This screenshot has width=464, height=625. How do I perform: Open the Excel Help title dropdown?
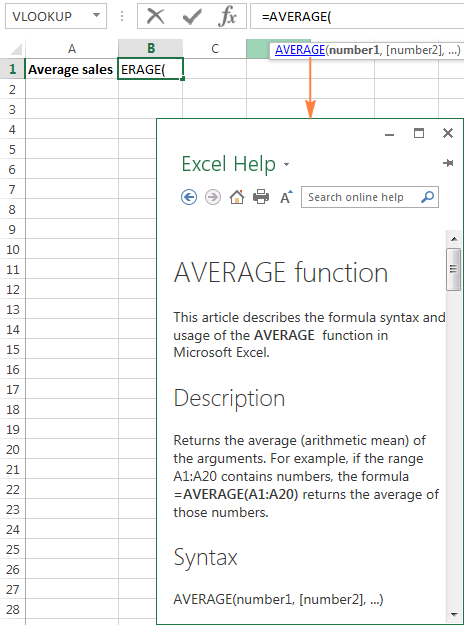click(287, 165)
